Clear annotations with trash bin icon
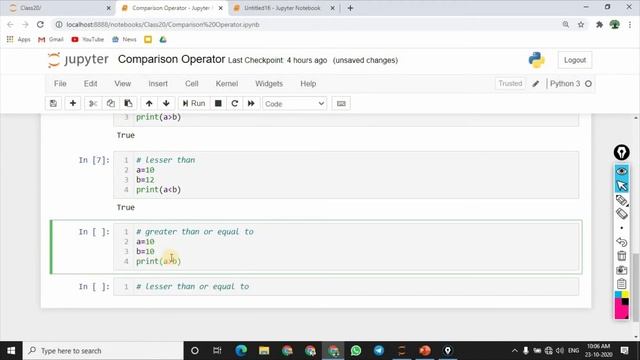Image resolution: width=640 pixels, height=360 pixels. coord(622,256)
